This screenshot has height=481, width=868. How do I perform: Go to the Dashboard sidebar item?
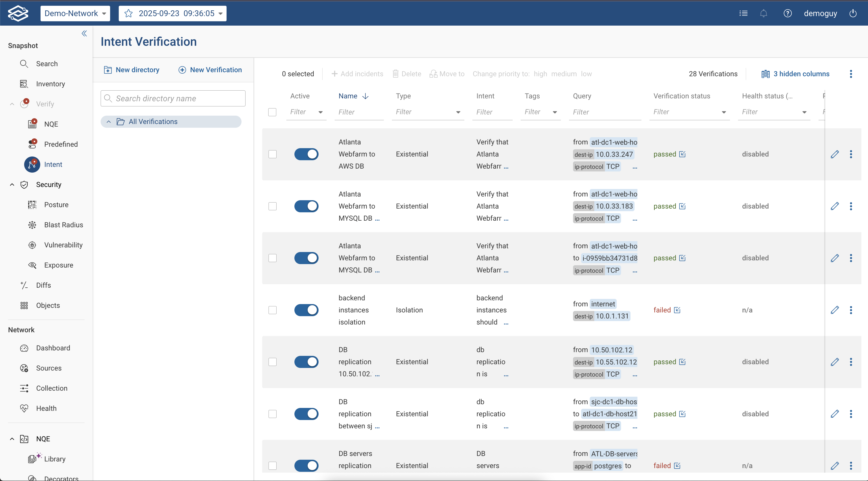pyautogui.click(x=53, y=348)
